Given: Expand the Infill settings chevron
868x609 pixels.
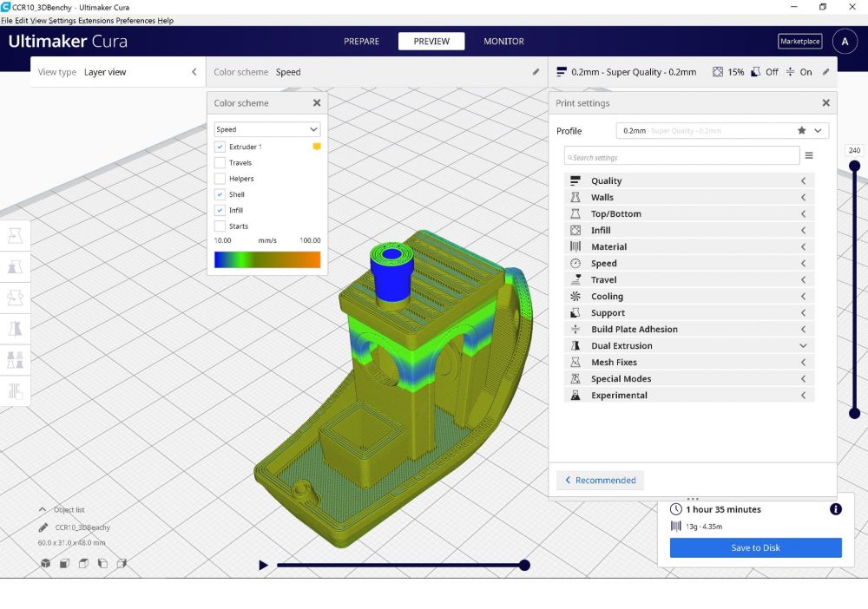Looking at the screenshot, I should coord(803,231).
